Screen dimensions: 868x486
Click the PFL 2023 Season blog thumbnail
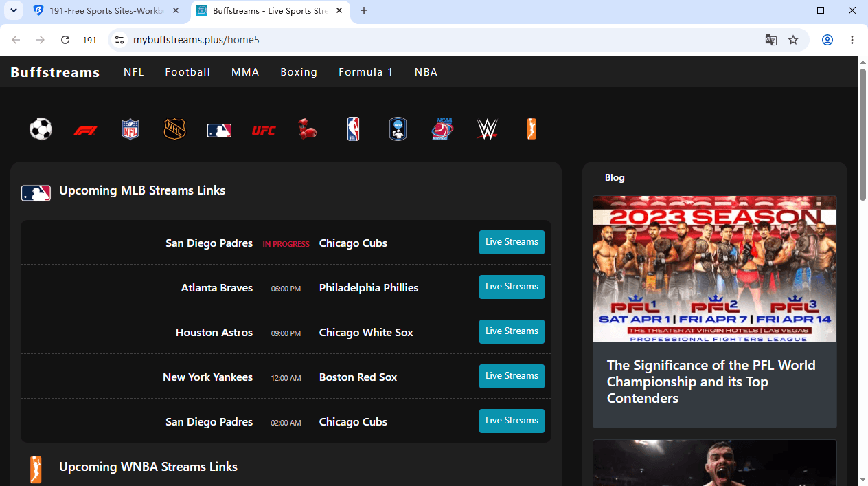715,269
